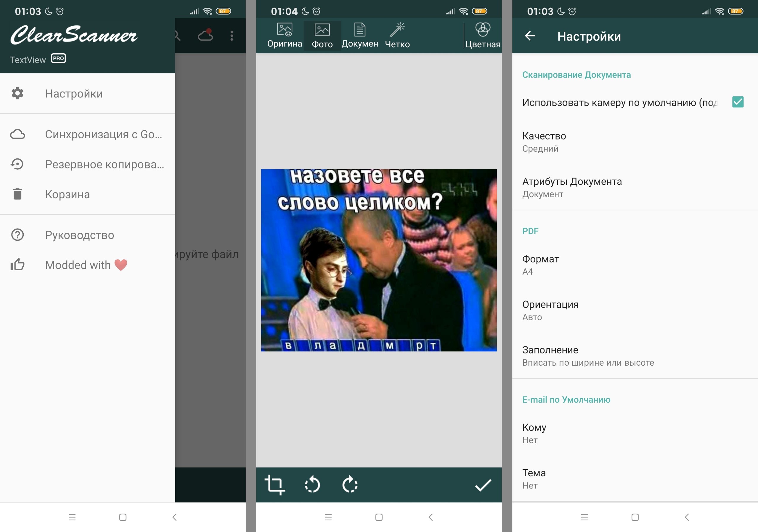The height and width of the screenshot is (532, 758).
Task: Open the Цветная color mode selector
Action: coord(483,36)
